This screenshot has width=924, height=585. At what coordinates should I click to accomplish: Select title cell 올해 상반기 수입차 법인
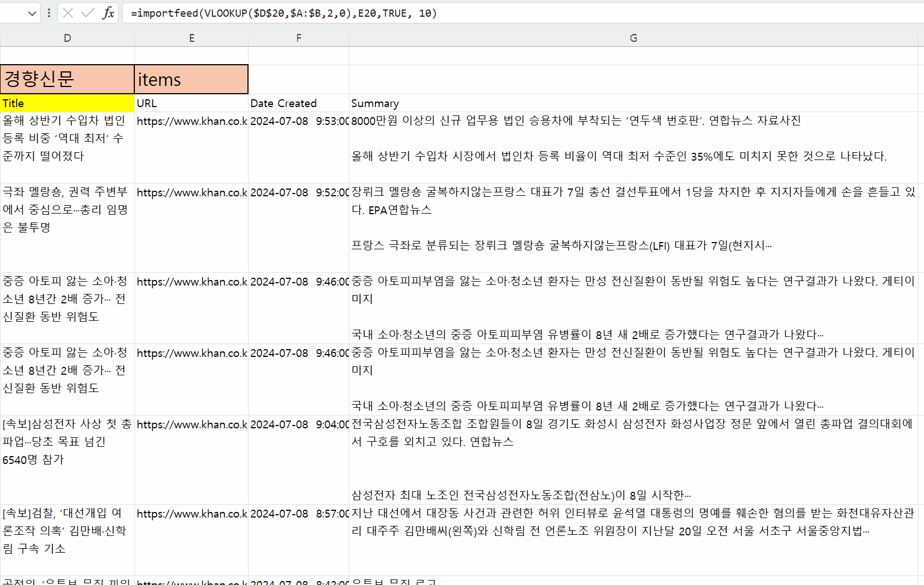pos(67,147)
